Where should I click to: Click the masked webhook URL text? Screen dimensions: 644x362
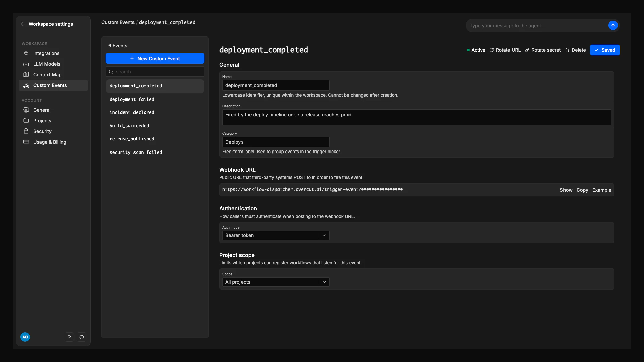(312, 190)
